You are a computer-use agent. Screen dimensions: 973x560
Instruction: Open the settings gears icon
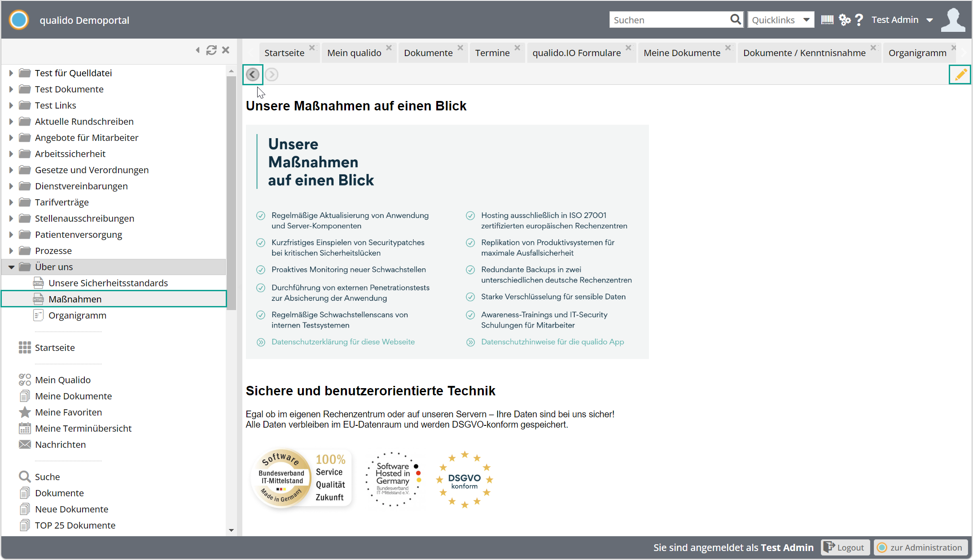(x=845, y=20)
